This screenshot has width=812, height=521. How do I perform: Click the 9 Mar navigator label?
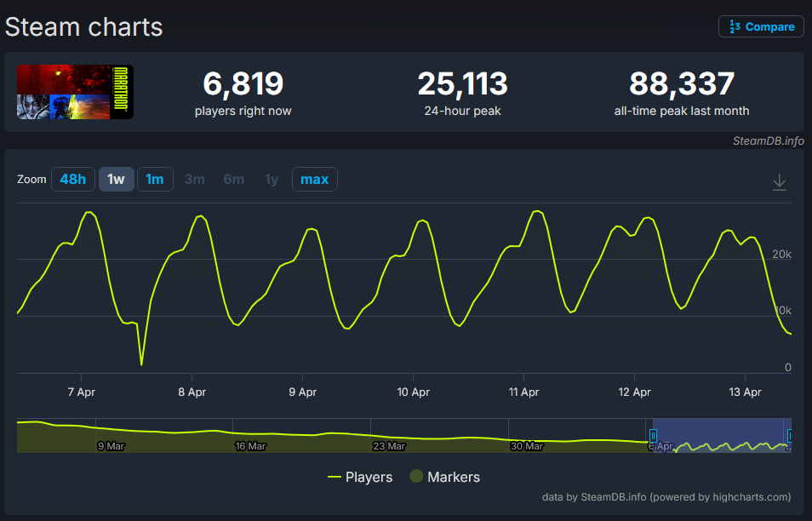(112, 446)
